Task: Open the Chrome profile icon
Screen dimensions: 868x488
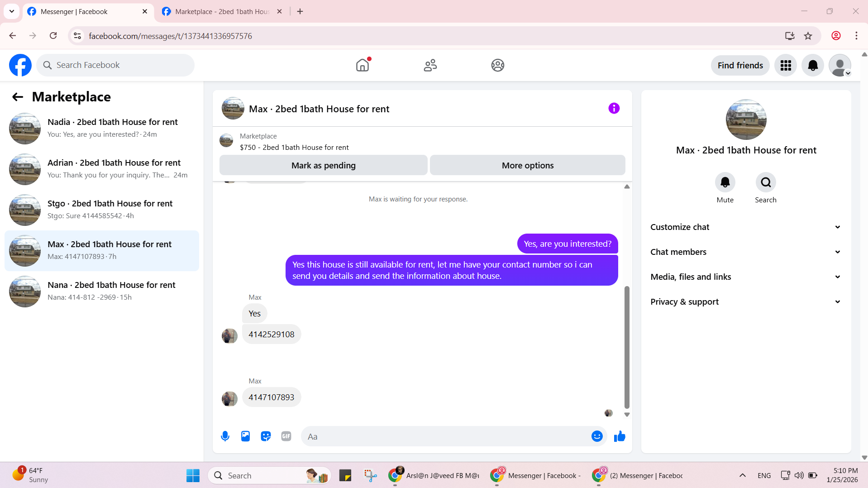Action: click(836, 36)
